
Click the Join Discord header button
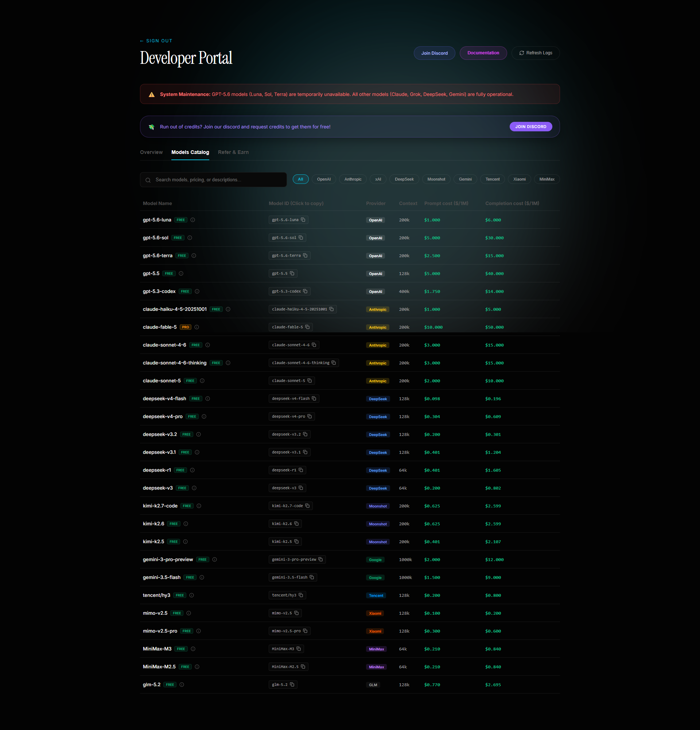(434, 53)
